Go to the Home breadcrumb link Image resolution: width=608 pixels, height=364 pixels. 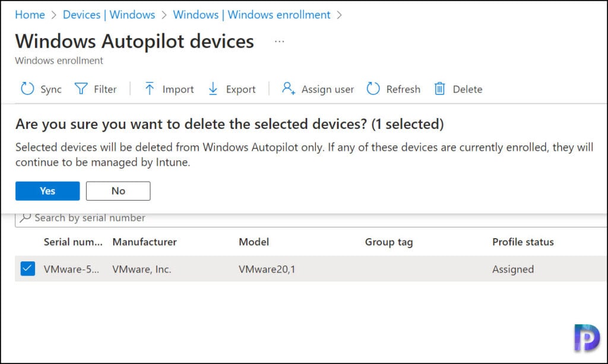tap(30, 15)
